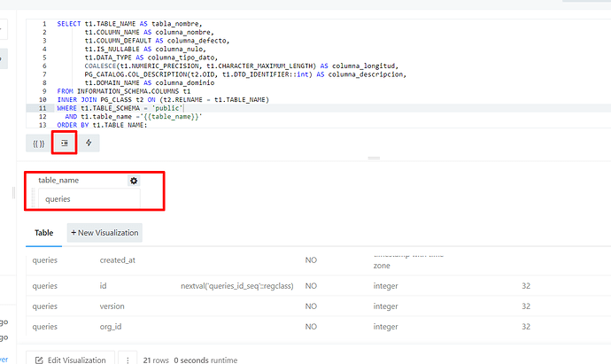Switch to the Table tab

[x=43, y=233]
